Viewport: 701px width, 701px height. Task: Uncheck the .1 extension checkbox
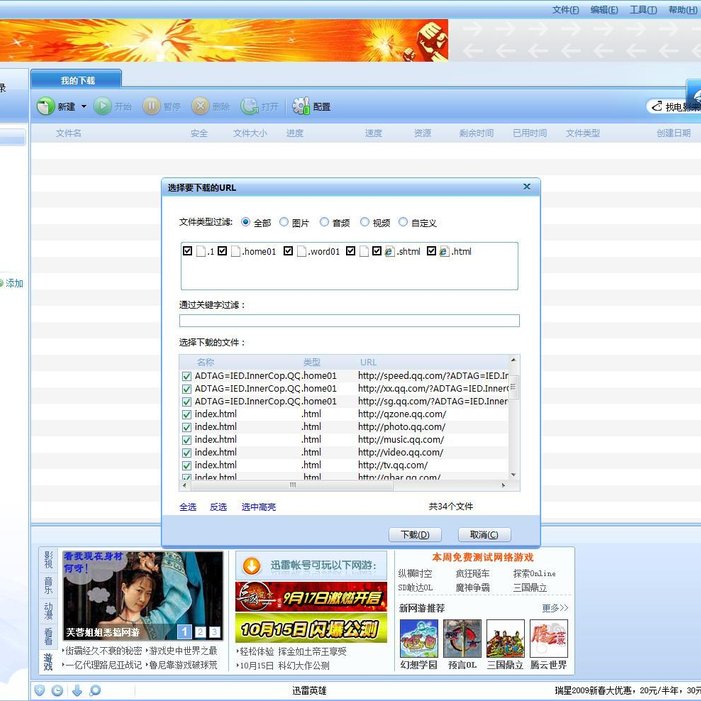click(x=187, y=251)
